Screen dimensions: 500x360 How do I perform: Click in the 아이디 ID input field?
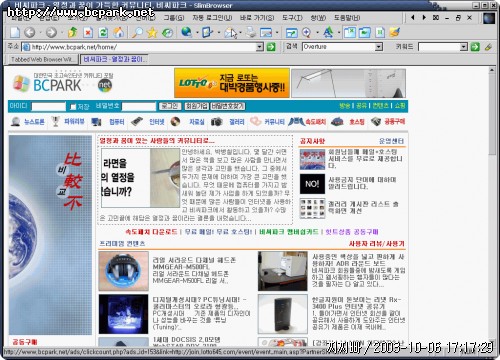(48, 107)
